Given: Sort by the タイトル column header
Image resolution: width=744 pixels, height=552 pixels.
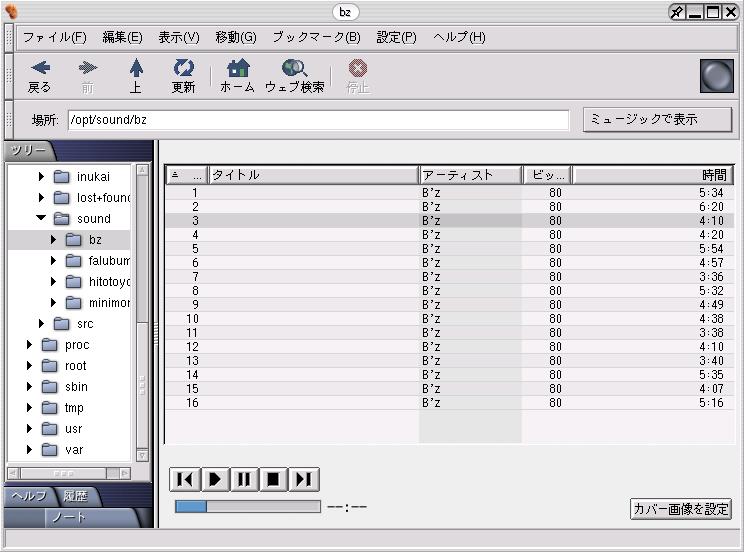Looking at the screenshot, I should [x=313, y=175].
